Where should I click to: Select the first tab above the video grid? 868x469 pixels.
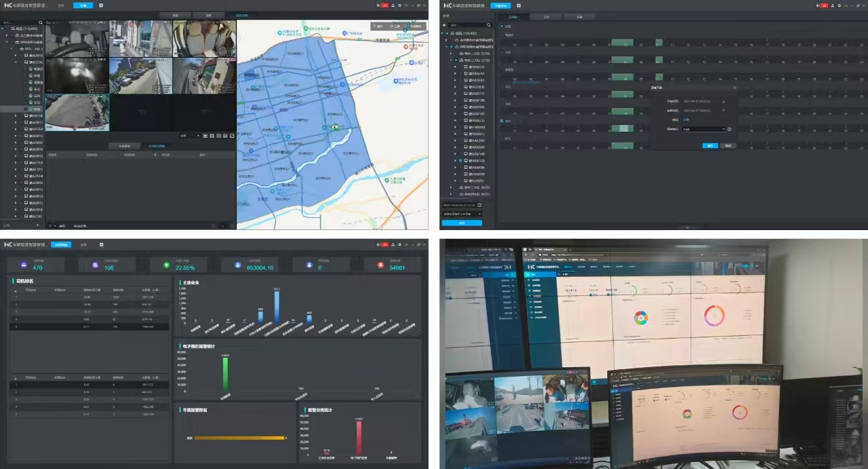(176, 14)
